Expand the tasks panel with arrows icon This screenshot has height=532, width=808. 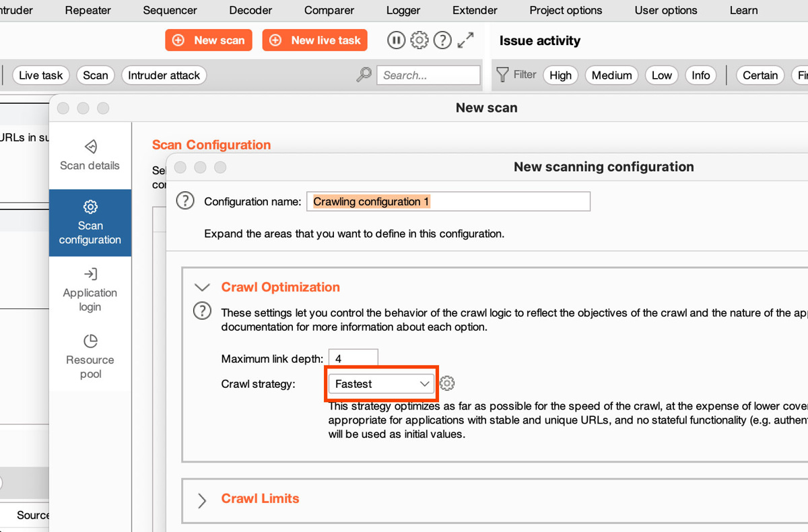click(x=465, y=40)
